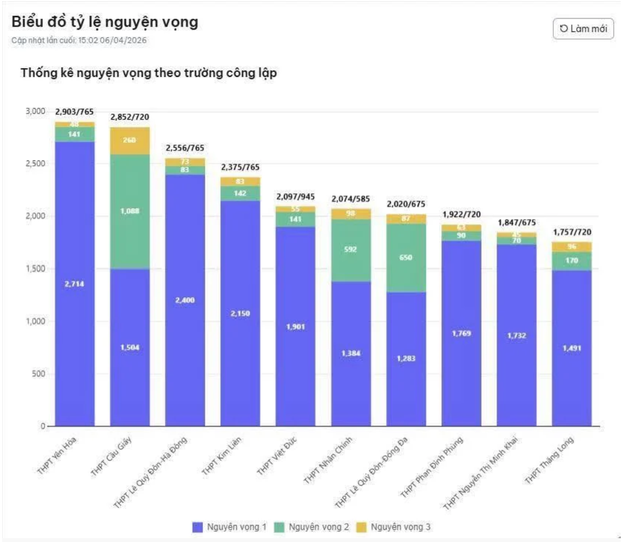This screenshot has height=542, width=640.
Task: Click THPT Kim Liên bar segment 2,150
Action: pyautogui.click(x=240, y=313)
